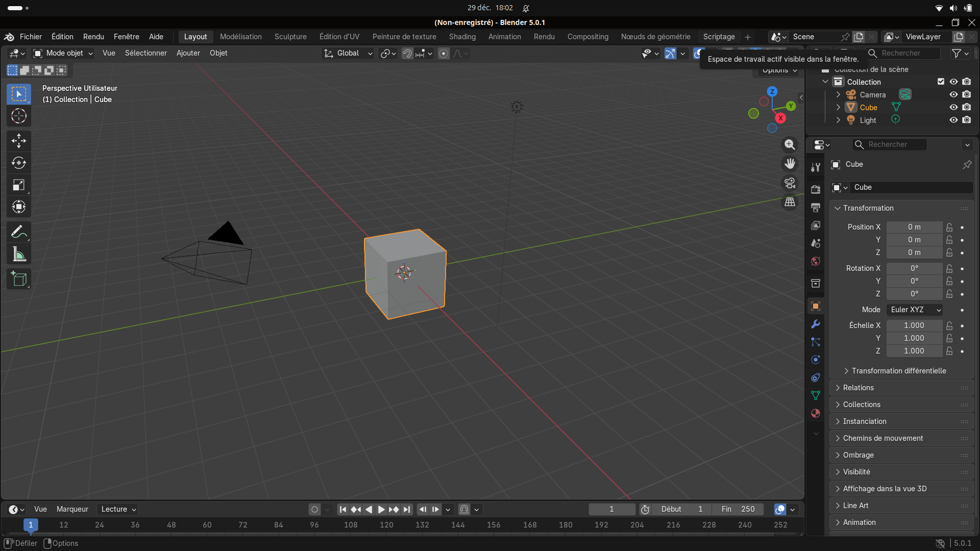Screen dimensions: 980x551
Task: Select the Move tool in the toolbar
Action: coord(19,141)
